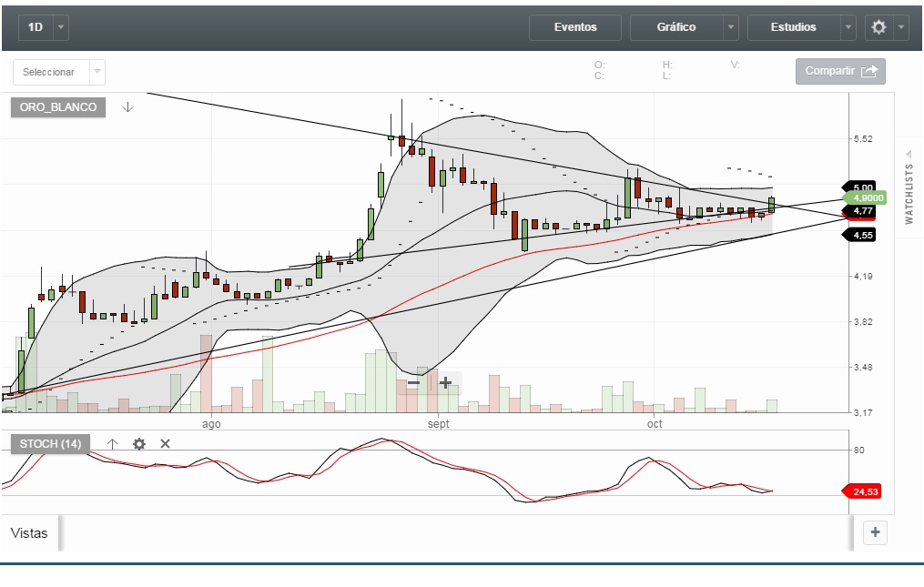Click the arrow icon above WATCHLISTS
The width and height of the screenshot is (924, 587).
tap(909, 155)
